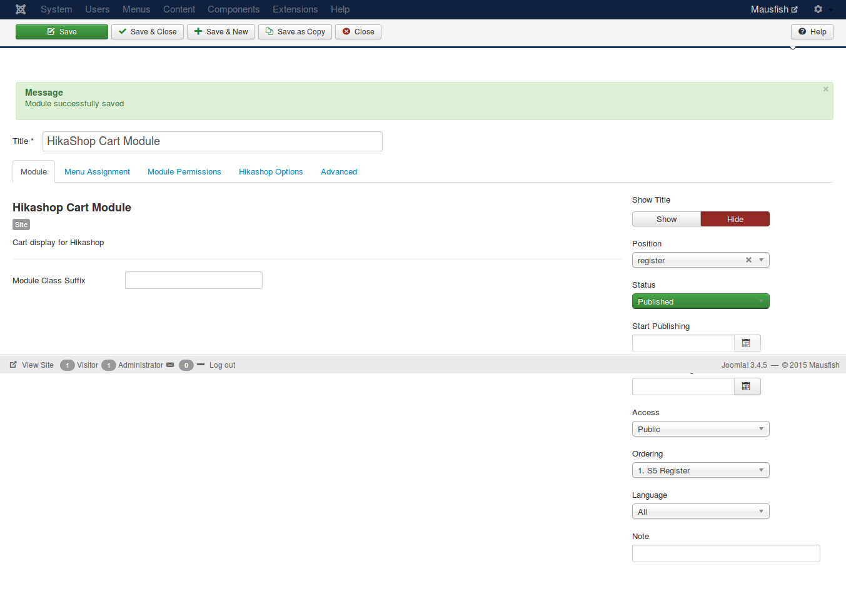This screenshot has height=616, width=846.
Task: Open the Menus menu
Action: point(136,9)
